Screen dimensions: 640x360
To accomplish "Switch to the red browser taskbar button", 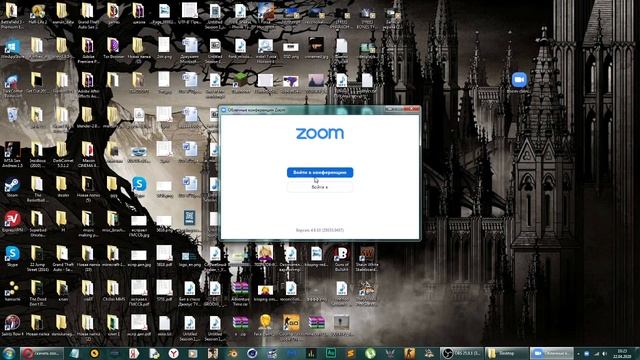I will coord(42,353).
